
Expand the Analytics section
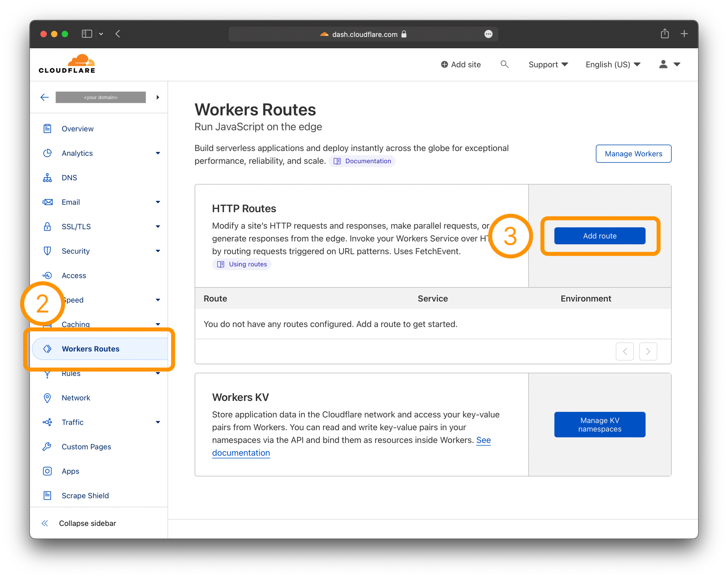[157, 153]
